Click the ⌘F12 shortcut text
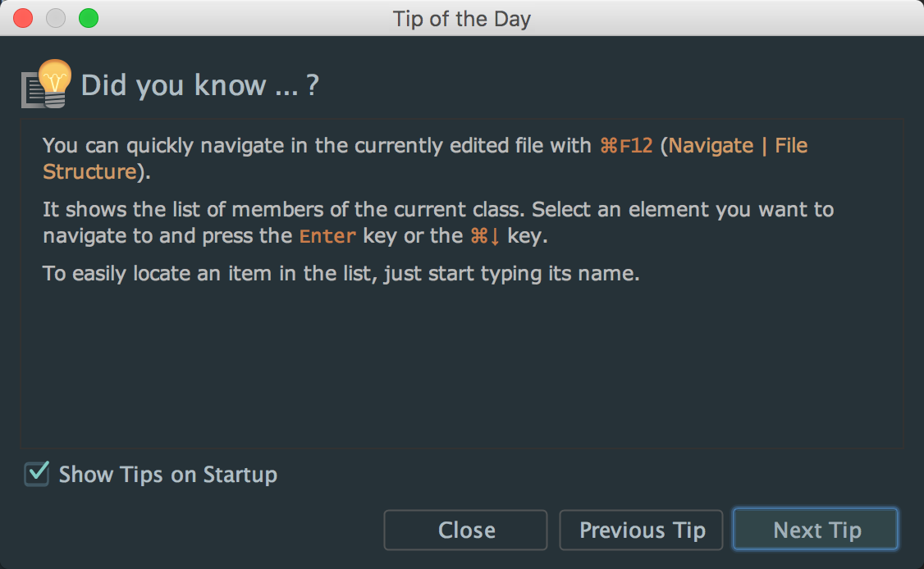Viewport: 924px width, 569px height. click(x=627, y=146)
